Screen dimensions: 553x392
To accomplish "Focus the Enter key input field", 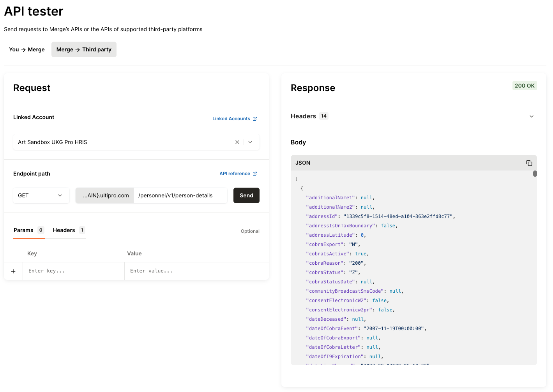I will (x=73, y=271).
